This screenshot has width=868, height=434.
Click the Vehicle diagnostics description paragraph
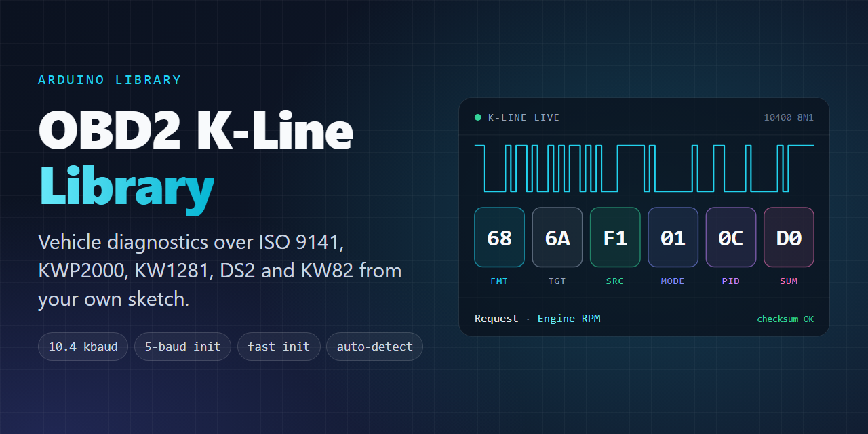(220, 271)
